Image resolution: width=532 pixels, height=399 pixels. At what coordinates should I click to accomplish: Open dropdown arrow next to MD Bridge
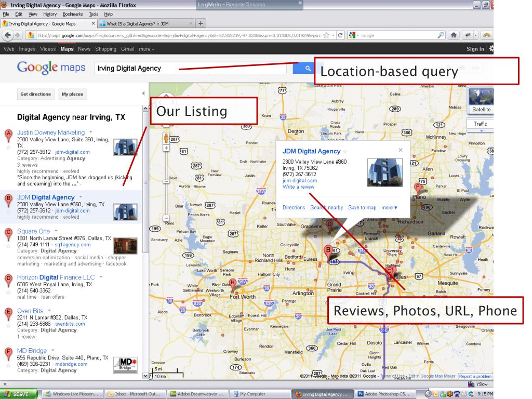pyautogui.click(x=53, y=350)
